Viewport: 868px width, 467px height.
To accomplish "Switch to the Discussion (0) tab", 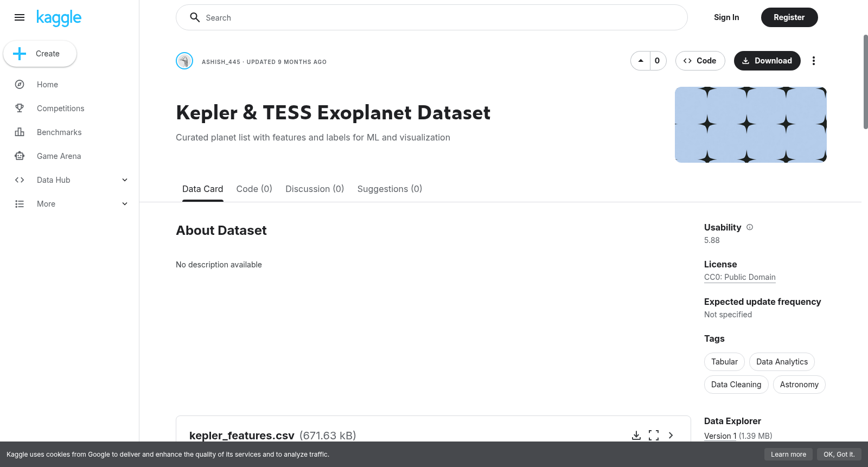I will (315, 189).
